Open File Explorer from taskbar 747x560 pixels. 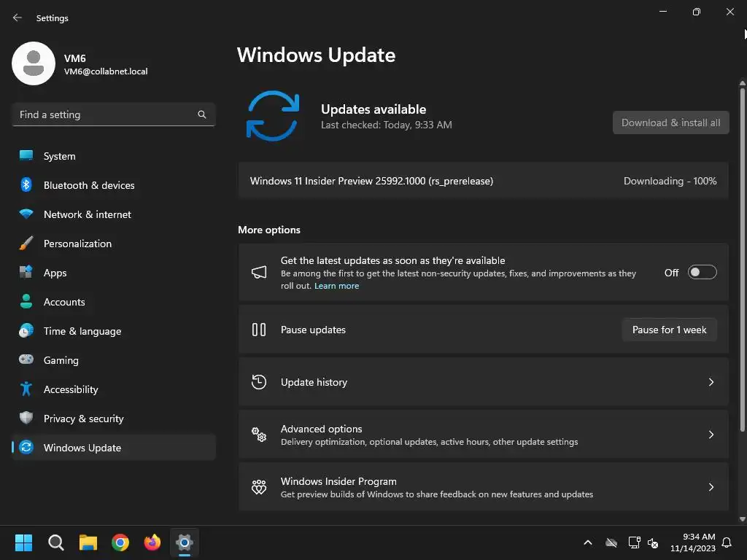pos(88,542)
